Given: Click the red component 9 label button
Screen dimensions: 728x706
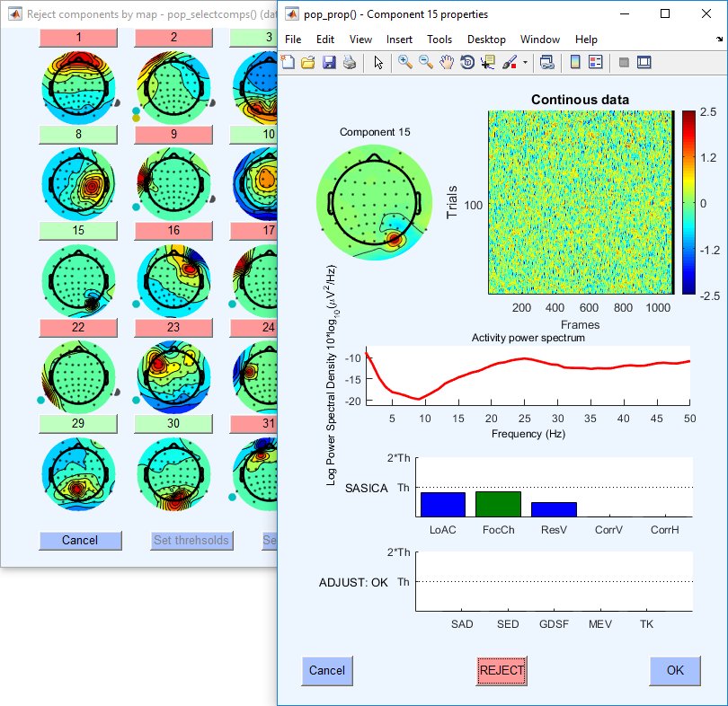Looking at the screenshot, I should [173, 134].
